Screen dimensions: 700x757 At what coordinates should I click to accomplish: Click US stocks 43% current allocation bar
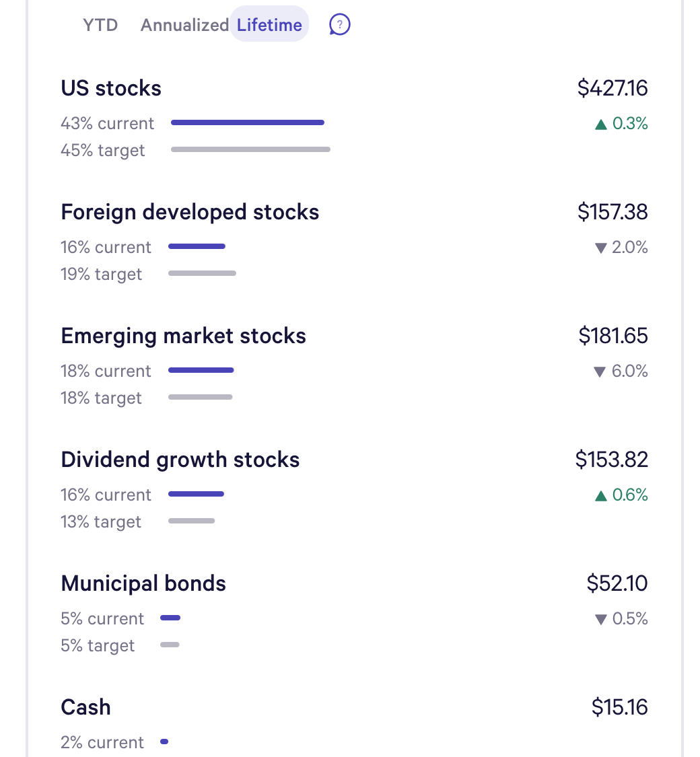point(248,122)
